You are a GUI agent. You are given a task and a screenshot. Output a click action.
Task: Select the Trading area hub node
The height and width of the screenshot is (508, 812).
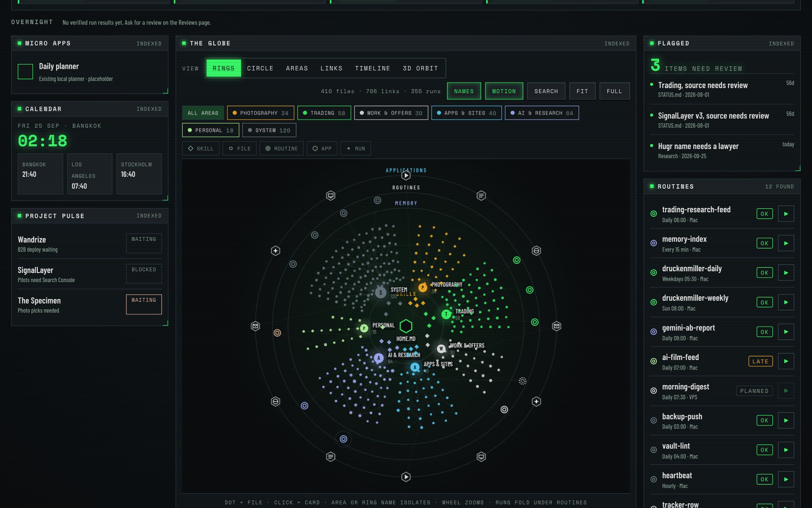pos(446,314)
